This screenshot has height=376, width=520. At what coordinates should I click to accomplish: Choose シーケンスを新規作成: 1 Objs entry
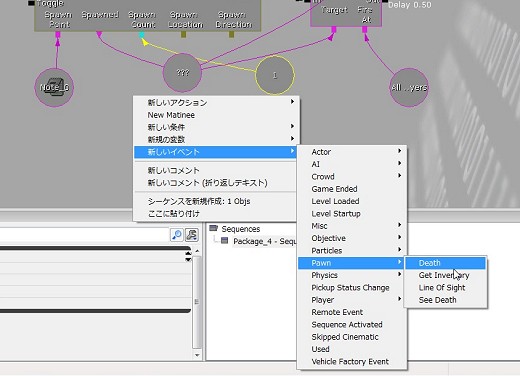coord(216,201)
